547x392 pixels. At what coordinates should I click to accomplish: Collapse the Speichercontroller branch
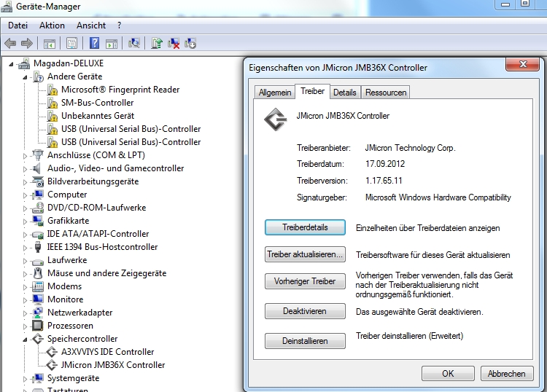tap(25, 340)
